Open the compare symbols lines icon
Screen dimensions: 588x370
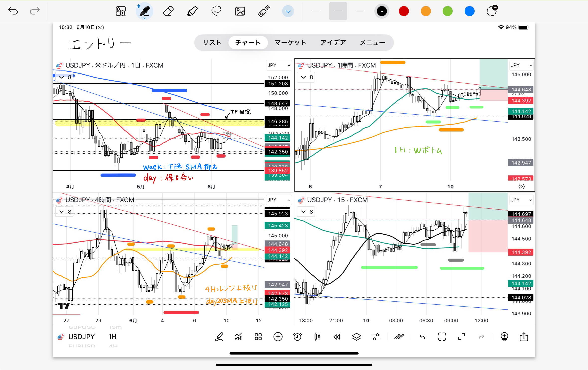tap(399, 337)
